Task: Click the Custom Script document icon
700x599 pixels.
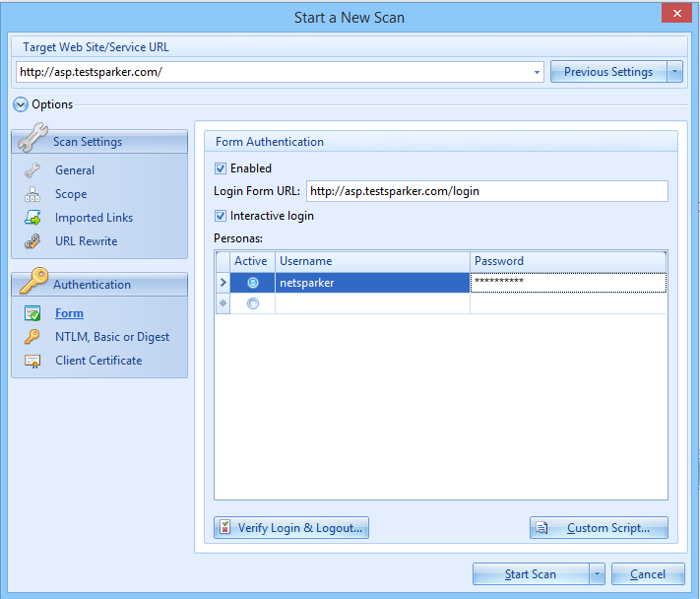Action: pos(541,528)
